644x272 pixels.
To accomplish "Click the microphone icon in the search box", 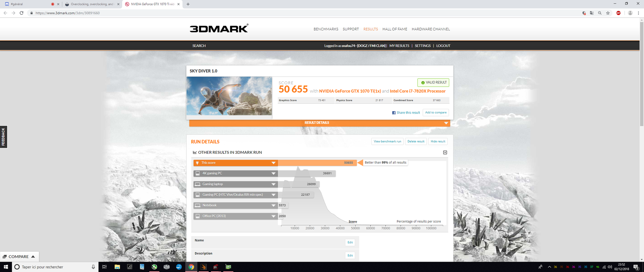I will coord(93,267).
